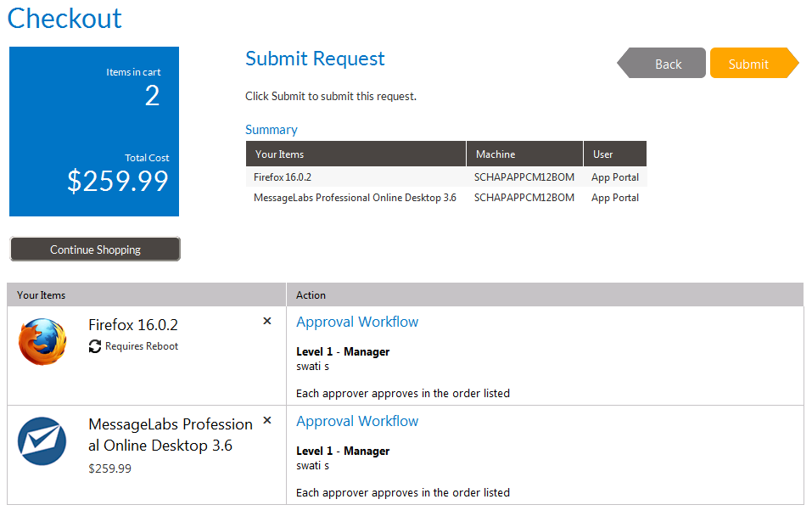This screenshot has height=516, width=812.
Task: Open Approval Workflow link for MessageLabs
Action: (357, 421)
